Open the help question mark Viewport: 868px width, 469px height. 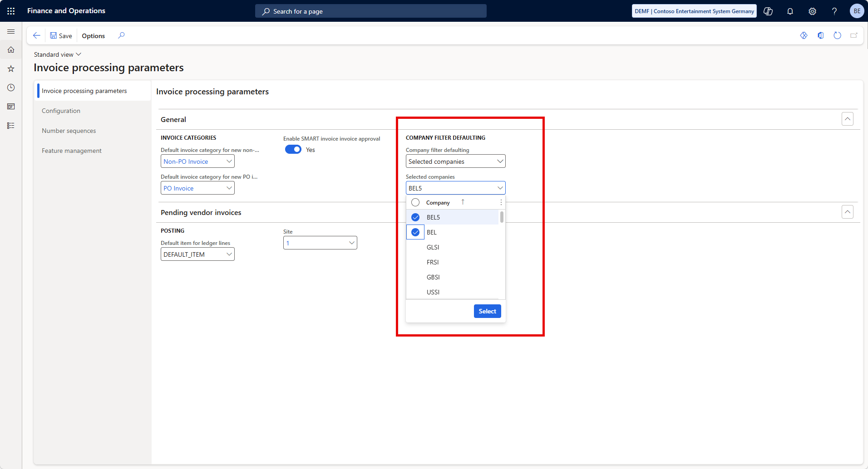(x=834, y=11)
